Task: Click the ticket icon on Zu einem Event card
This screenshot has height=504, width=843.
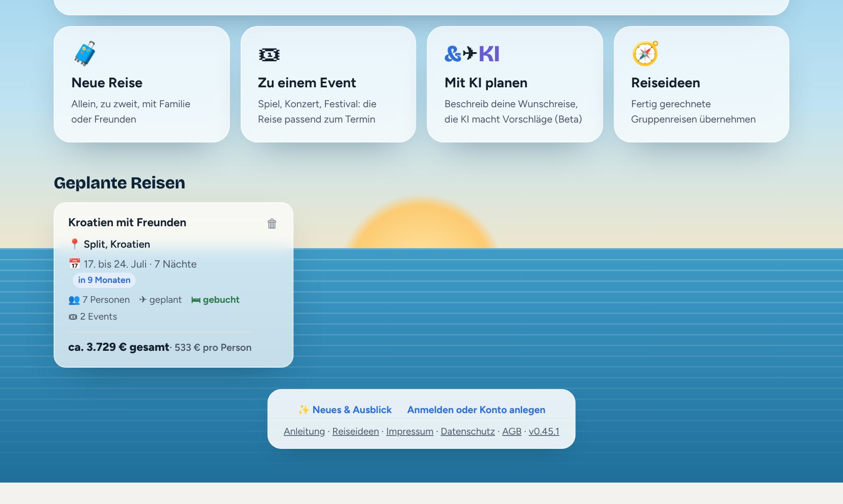Action: pyautogui.click(x=269, y=55)
